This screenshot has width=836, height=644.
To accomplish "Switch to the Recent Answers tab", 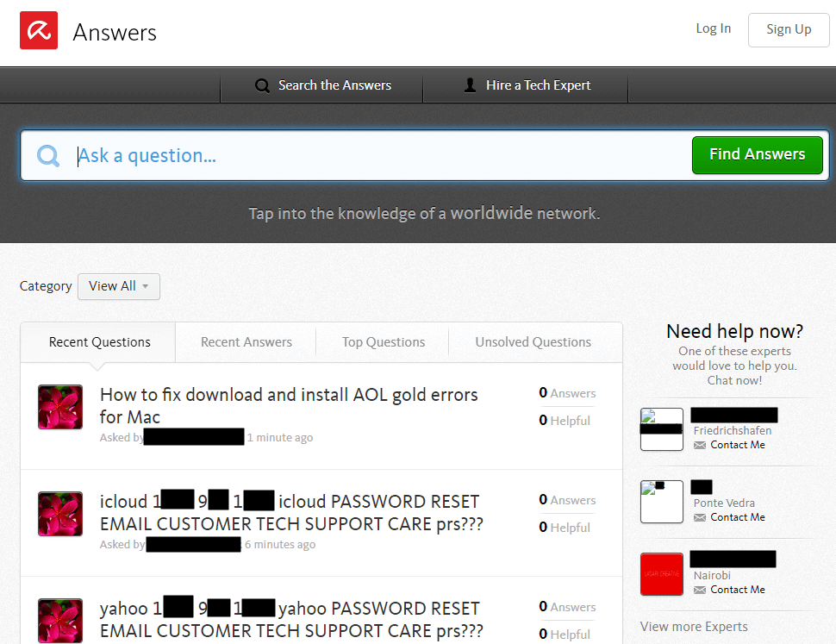I will click(x=245, y=341).
